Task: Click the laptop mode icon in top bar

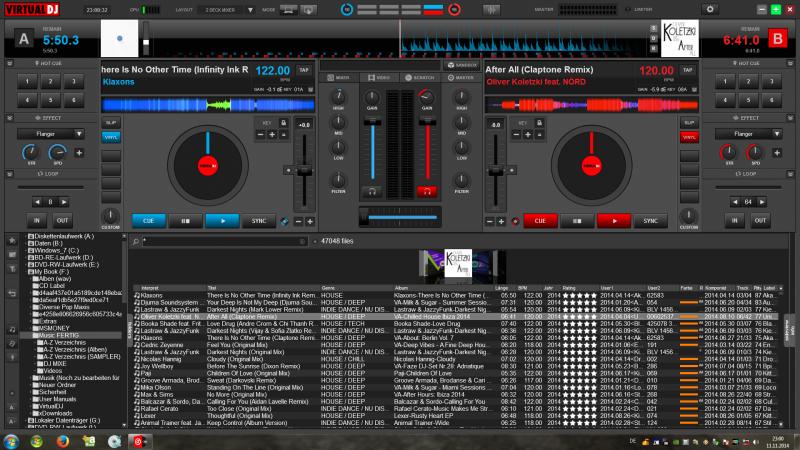Action: click(289, 10)
